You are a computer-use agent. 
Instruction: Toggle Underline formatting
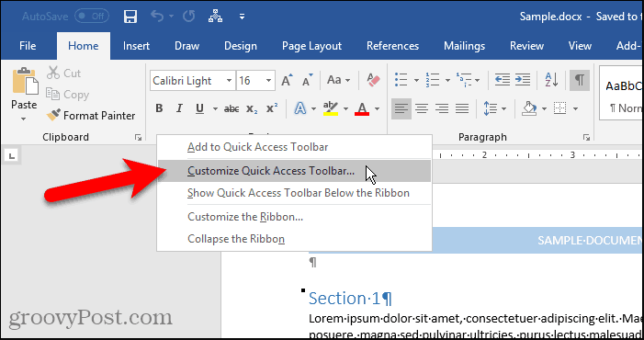(200, 108)
